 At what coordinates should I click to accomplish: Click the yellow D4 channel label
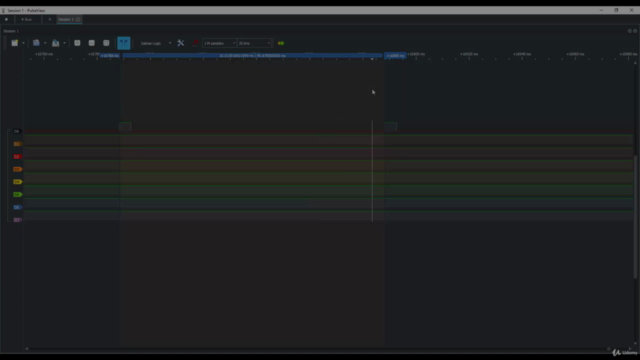[17, 182]
